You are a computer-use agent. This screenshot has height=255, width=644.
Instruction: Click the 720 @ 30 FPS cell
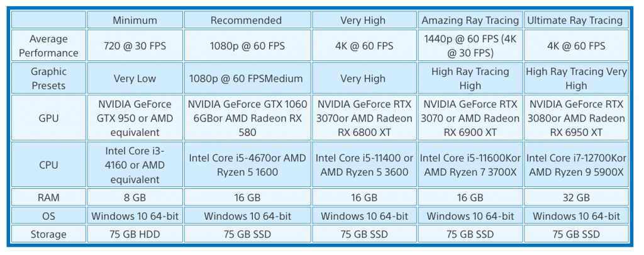pyautogui.click(x=135, y=46)
